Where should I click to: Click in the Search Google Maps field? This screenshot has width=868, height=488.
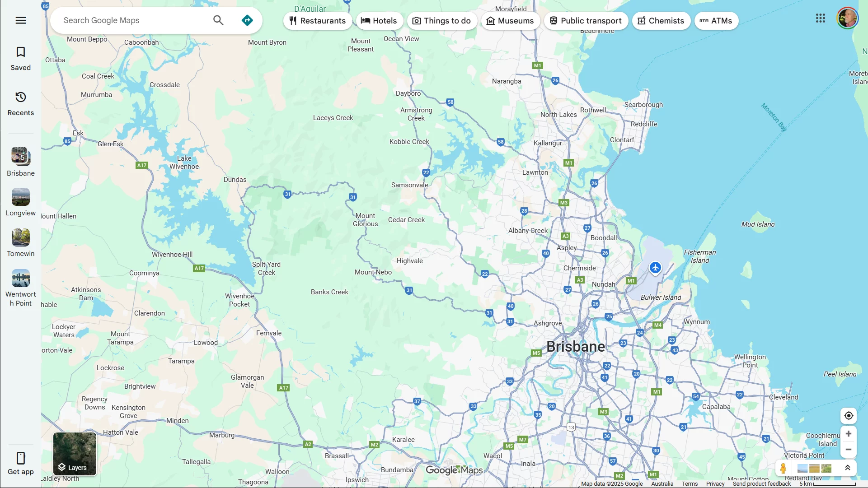(x=134, y=20)
